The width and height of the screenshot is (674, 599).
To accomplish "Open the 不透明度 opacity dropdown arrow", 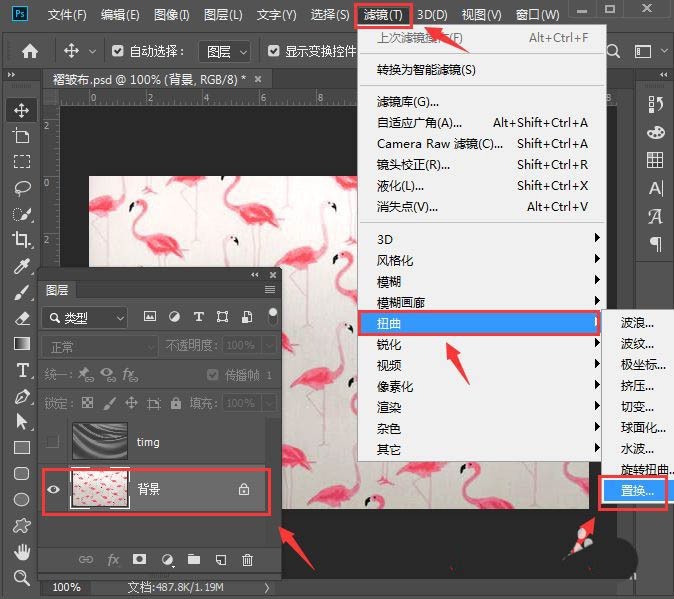I will [270, 345].
